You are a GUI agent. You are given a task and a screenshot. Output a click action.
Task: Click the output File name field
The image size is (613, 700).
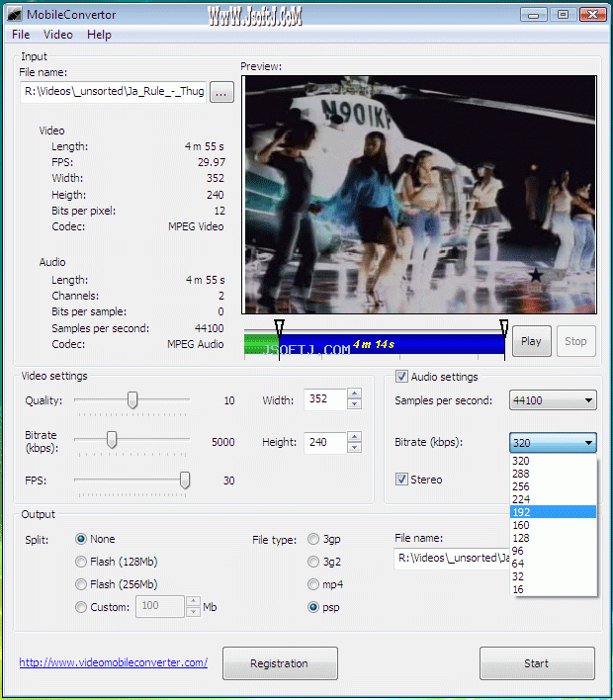click(x=452, y=559)
